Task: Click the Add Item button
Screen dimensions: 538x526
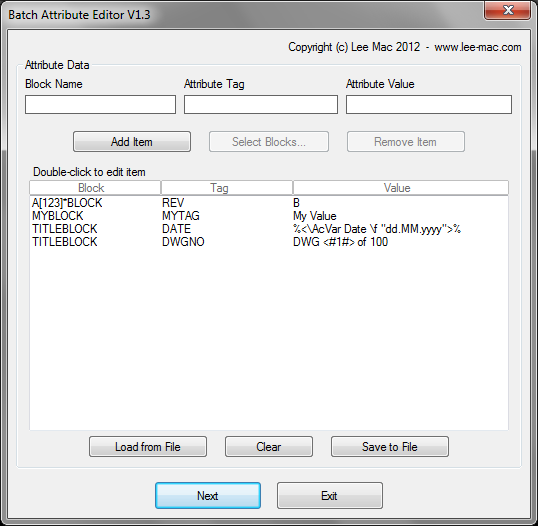Action: pyautogui.click(x=132, y=141)
